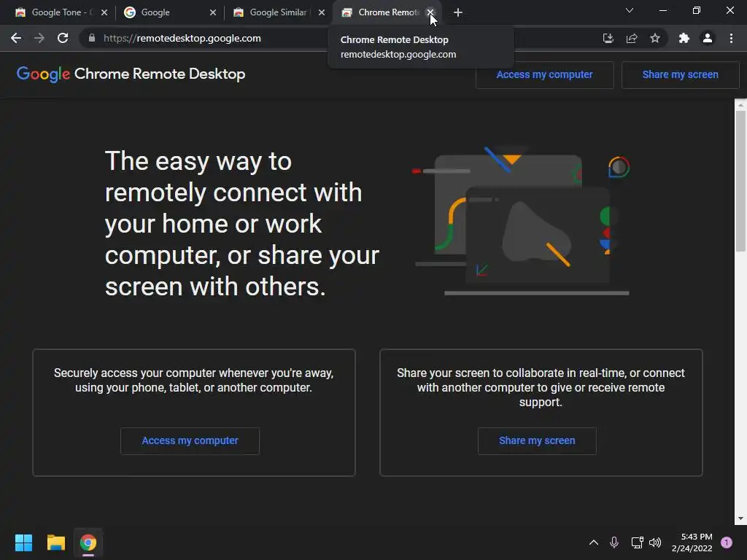Screen dimensions: 747x560
Task: Reload the Chrome Remote Desktop page
Action: pyautogui.click(x=63, y=38)
